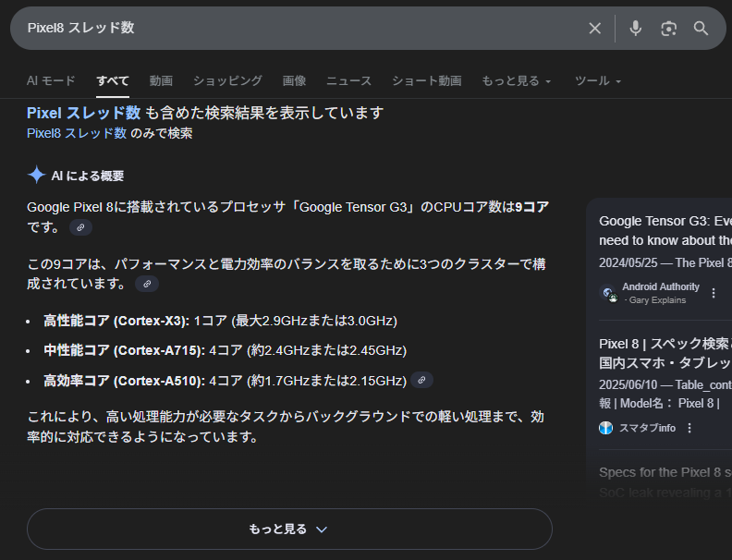Image resolution: width=732 pixels, height=560 pixels.
Task: Click the スマタブinfo favicon
Action: pos(606,428)
